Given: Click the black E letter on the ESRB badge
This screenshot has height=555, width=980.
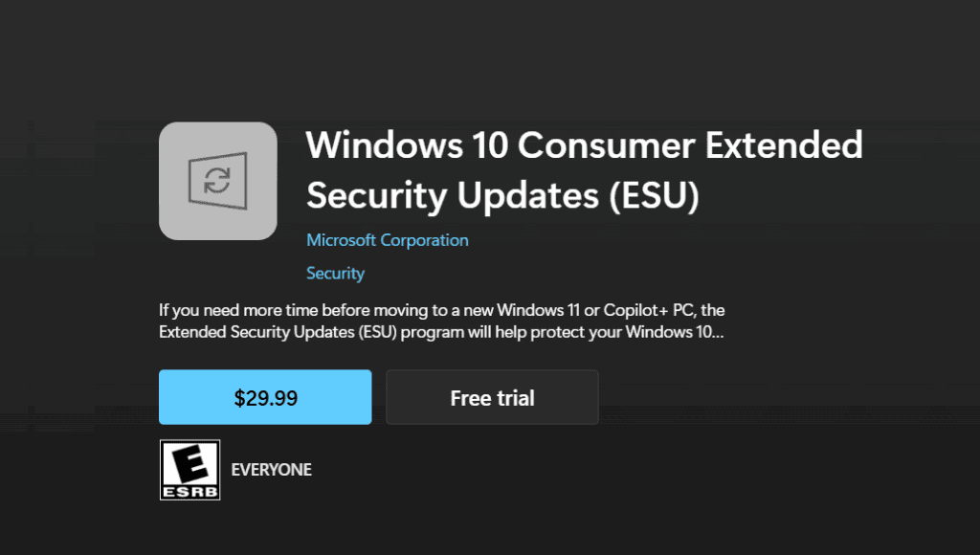Looking at the screenshot, I should pos(189,462).
